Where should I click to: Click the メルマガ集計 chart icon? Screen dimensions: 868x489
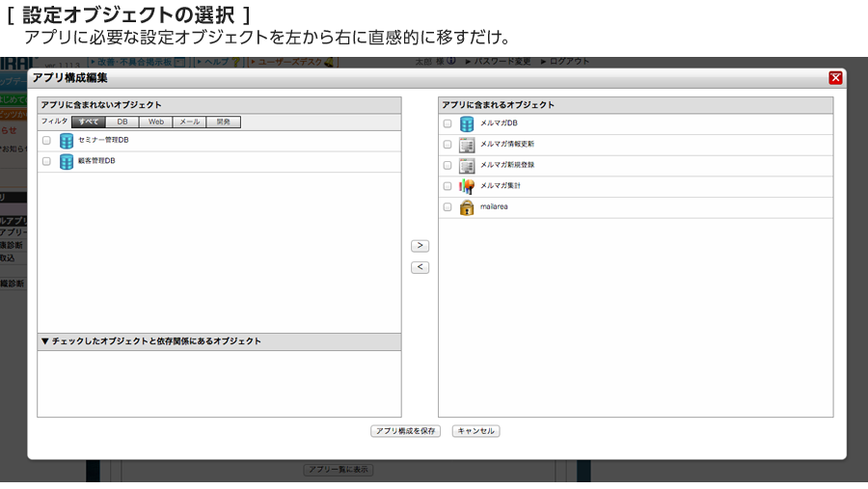point(467,186)
